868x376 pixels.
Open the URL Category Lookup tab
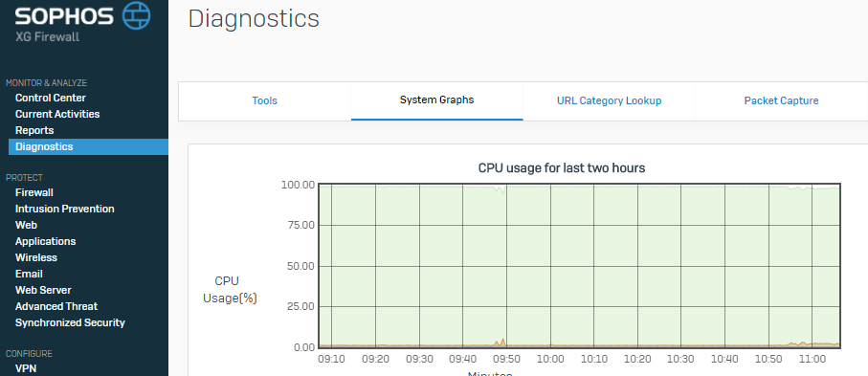tap(609, 100)
